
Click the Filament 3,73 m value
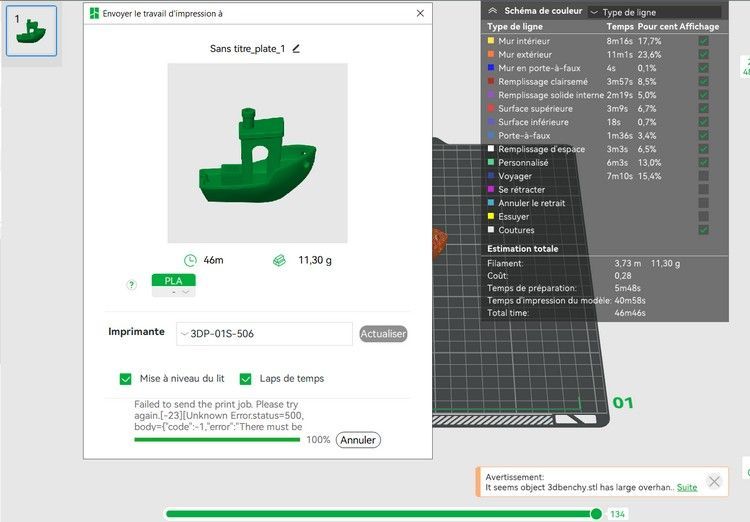coord(628,263)
